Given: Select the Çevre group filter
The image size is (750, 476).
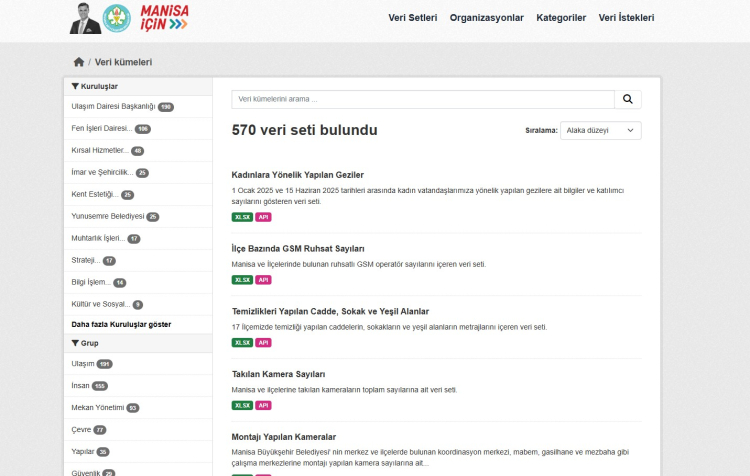Looking at the screenshot, I should [x=81, y=429].
